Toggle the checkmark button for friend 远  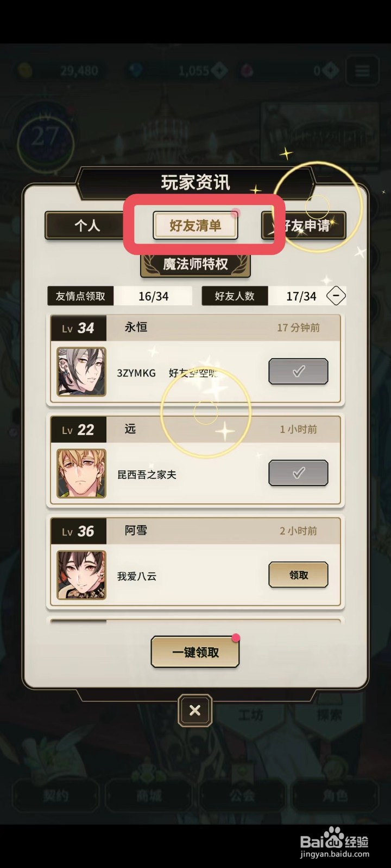(x=298, y=473)
